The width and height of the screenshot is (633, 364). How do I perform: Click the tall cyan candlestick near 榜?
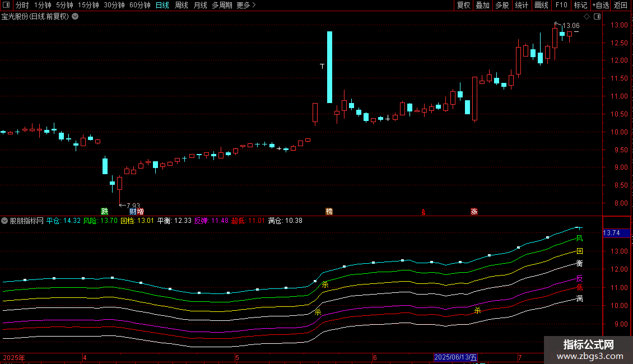[330, 67]
